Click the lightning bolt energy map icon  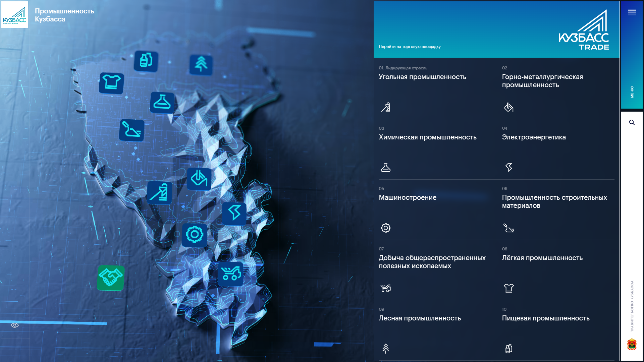(x=234, y=213)
